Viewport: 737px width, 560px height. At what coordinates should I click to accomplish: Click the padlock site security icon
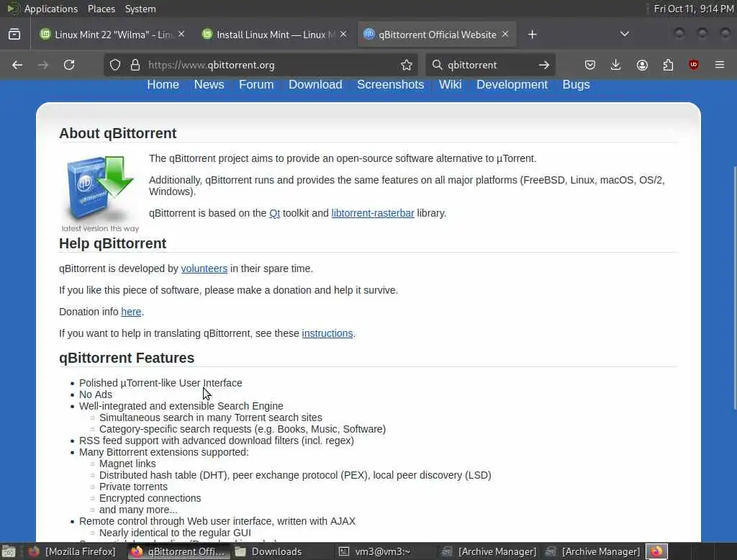coord(135,65)
